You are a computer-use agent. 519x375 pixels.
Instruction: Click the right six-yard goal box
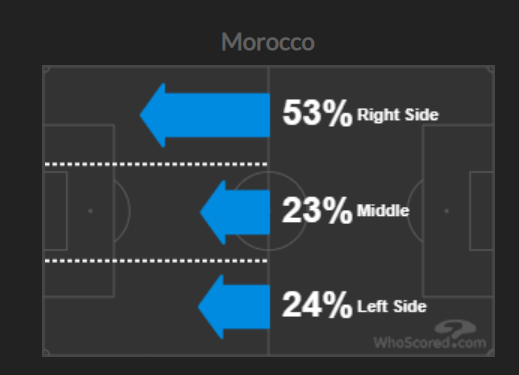(x=482, y=211)
